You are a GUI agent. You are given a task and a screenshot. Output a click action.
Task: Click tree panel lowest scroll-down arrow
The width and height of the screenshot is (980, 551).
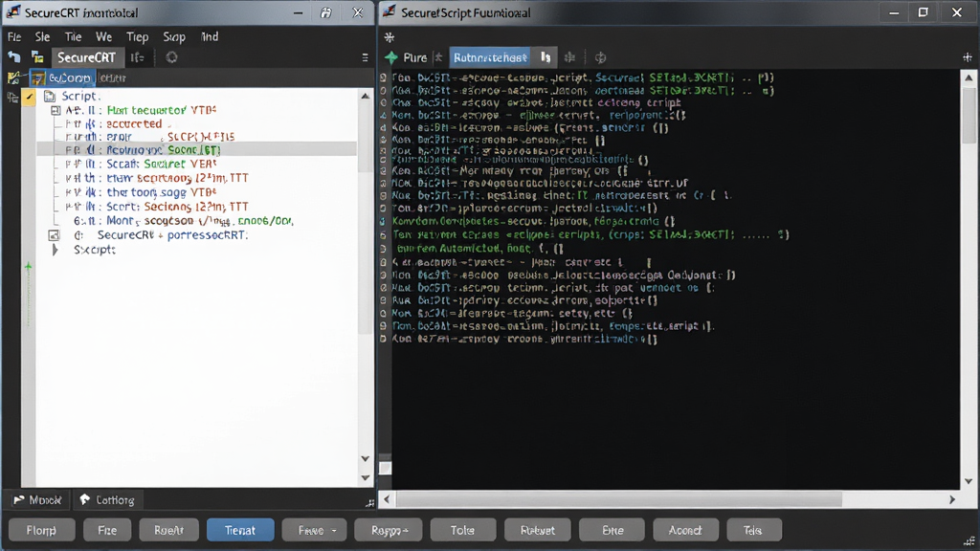click(366, 478)
